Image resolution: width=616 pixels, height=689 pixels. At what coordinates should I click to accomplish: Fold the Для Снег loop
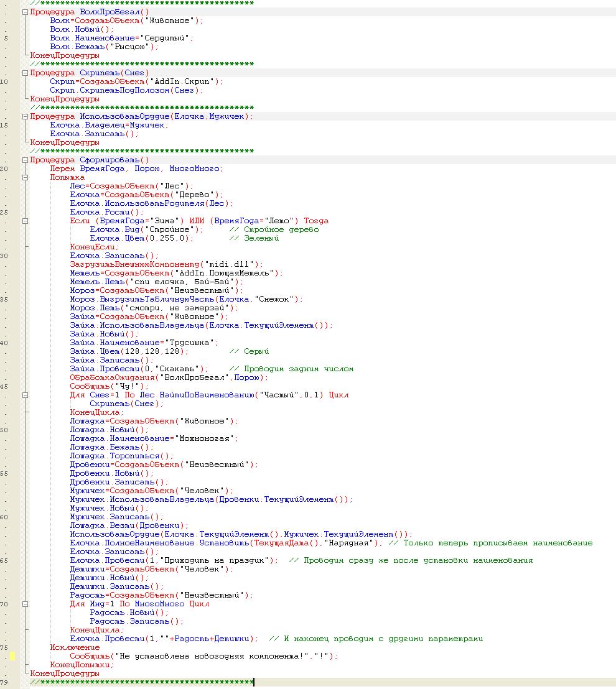point(25,395)
